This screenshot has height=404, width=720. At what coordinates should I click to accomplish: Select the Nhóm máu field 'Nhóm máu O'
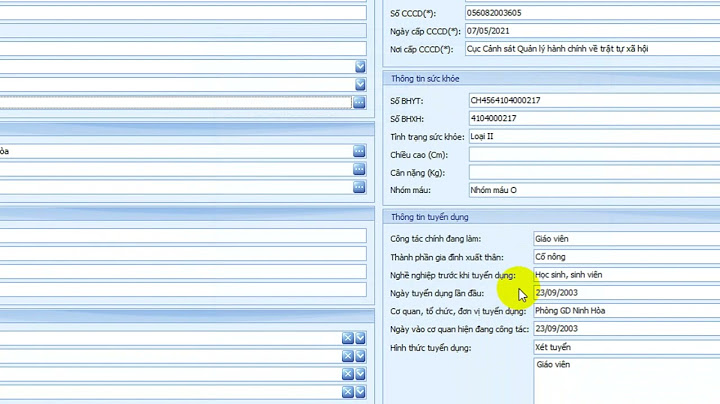594,190
